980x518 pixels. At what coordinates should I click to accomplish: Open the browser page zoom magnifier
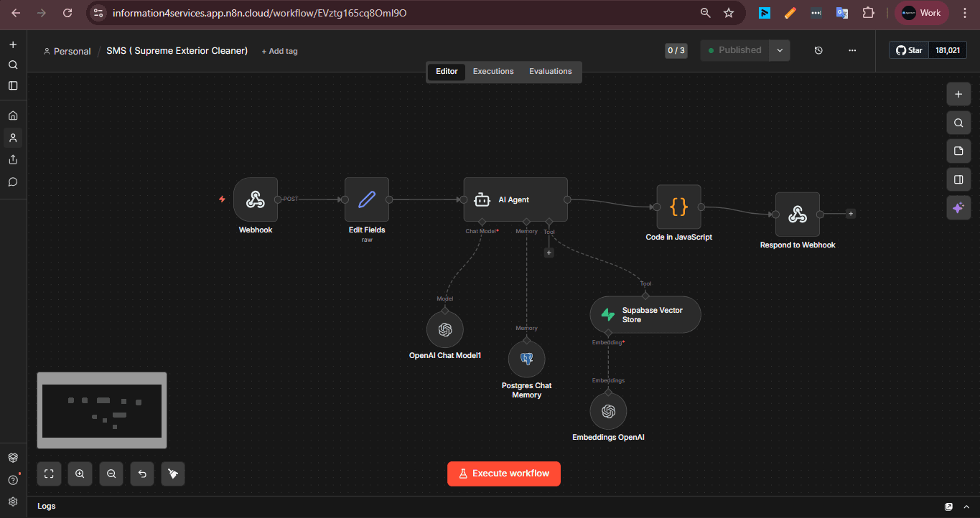coord(706,13)
